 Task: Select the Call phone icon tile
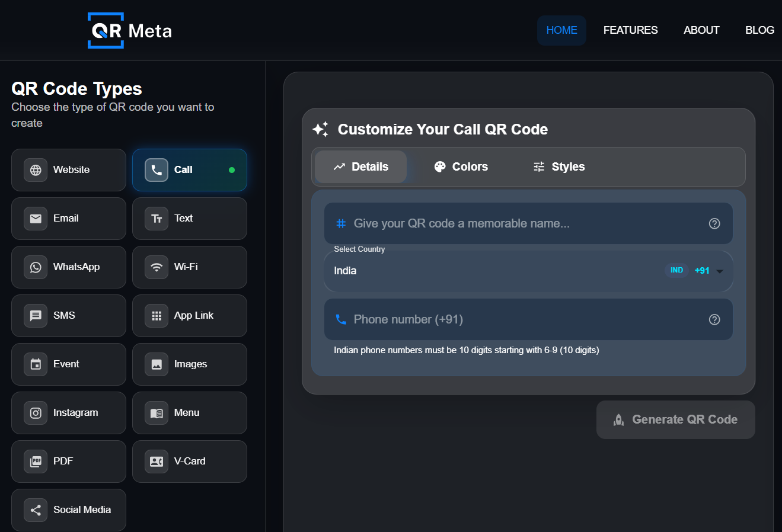[x=157, y=170]
